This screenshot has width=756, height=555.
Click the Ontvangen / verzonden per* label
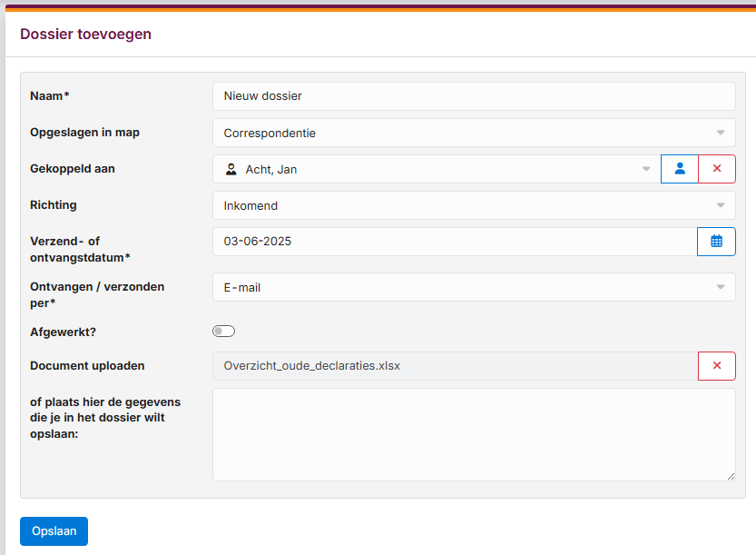[97, 295]
